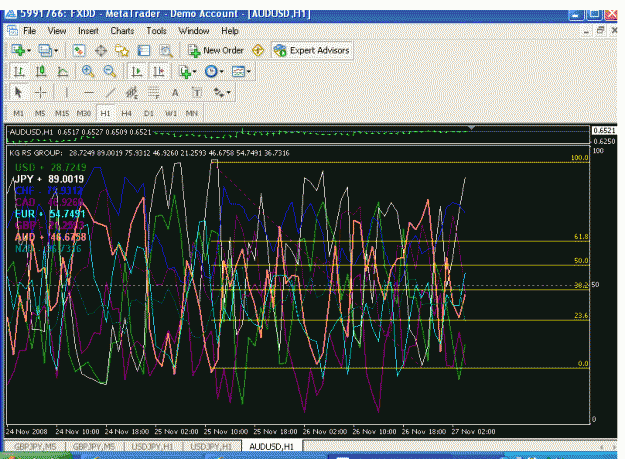
Task: Open the Insert menu
Action: 88,31
